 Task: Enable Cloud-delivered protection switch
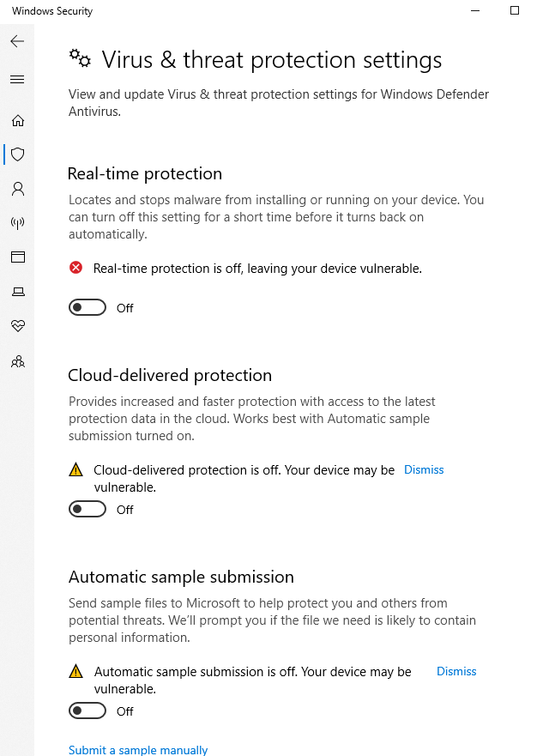pos(87,509)
